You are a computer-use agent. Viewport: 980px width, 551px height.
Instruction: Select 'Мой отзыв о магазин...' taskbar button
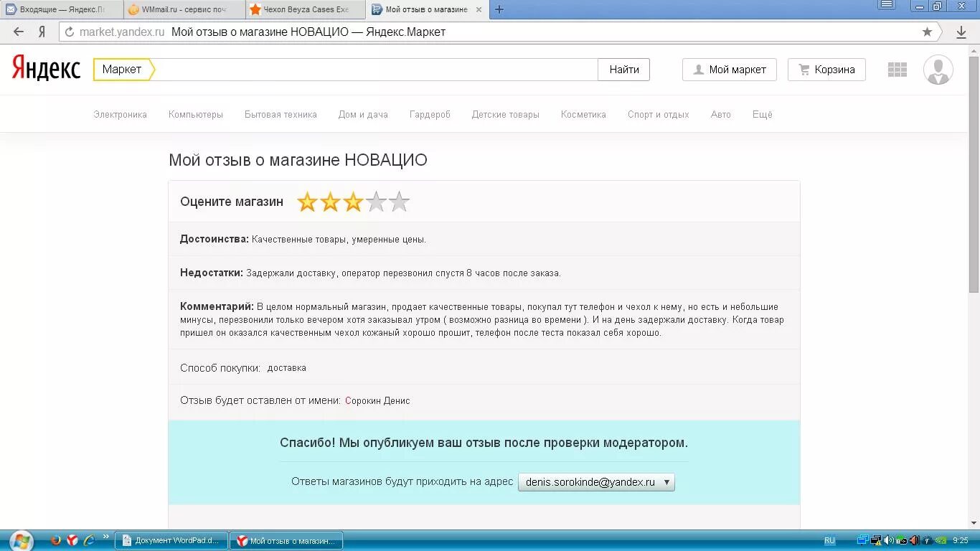click(x=286, y=541)
